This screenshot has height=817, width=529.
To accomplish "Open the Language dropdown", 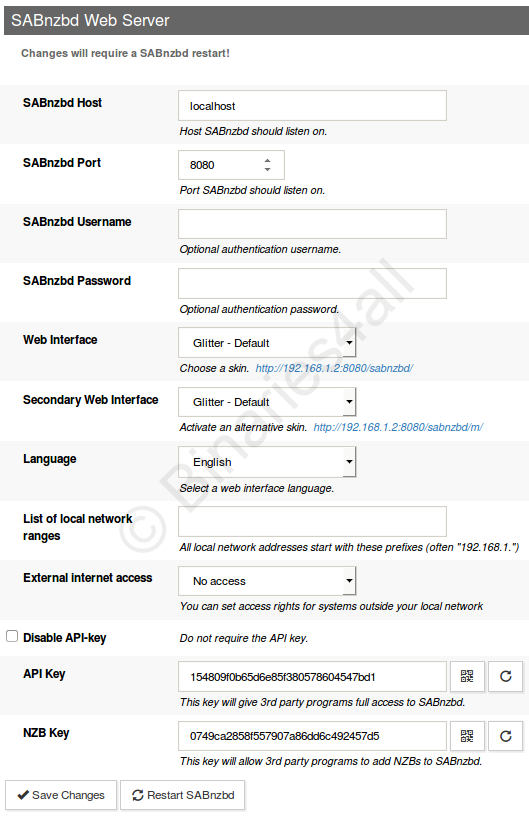I will [267, 462].
